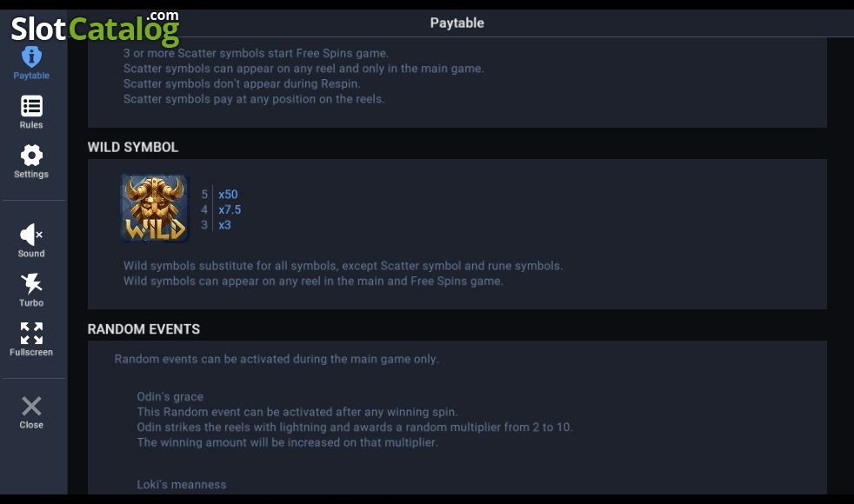The image size is (854, 504).
Task: Click the RANDOM EVENTS section heading
Action: click(x=143, y=328)
